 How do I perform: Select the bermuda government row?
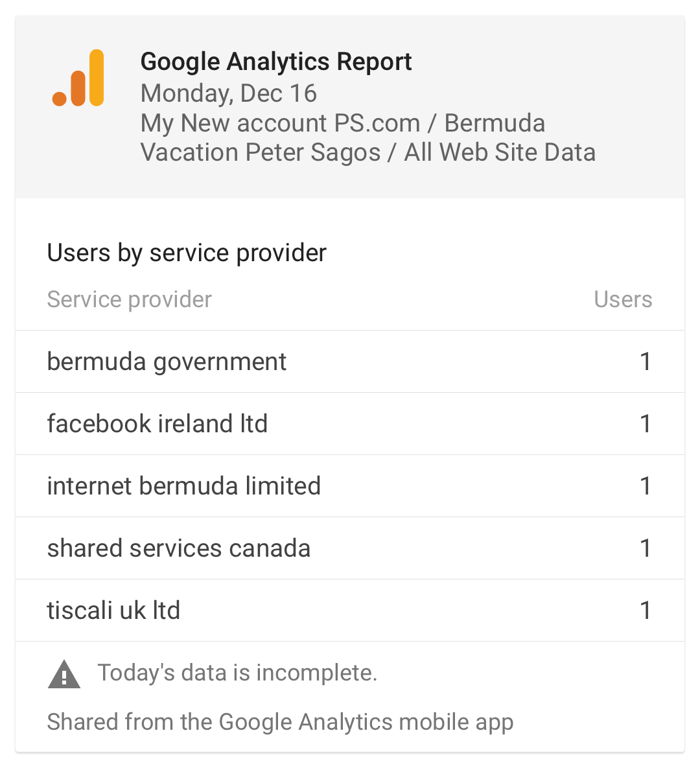[350, 362]
